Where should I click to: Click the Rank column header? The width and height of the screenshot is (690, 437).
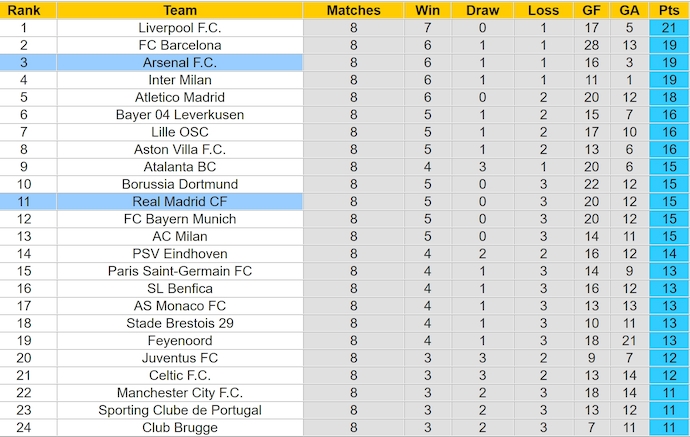coord(23,10)
